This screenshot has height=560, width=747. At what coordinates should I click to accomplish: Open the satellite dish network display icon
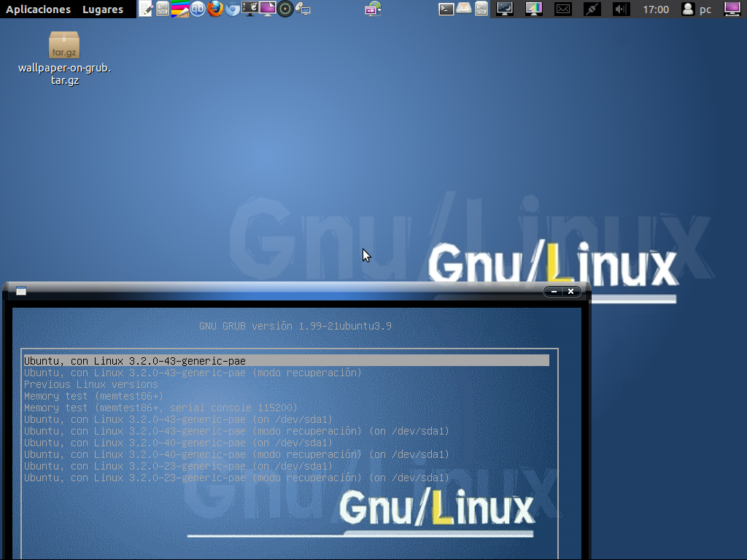tap(303, 9)
